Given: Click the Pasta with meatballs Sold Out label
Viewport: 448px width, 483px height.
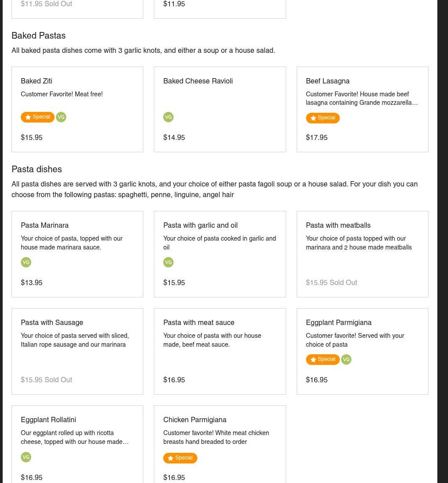Looking at the screenshot, I should click(x=343, y=282).
